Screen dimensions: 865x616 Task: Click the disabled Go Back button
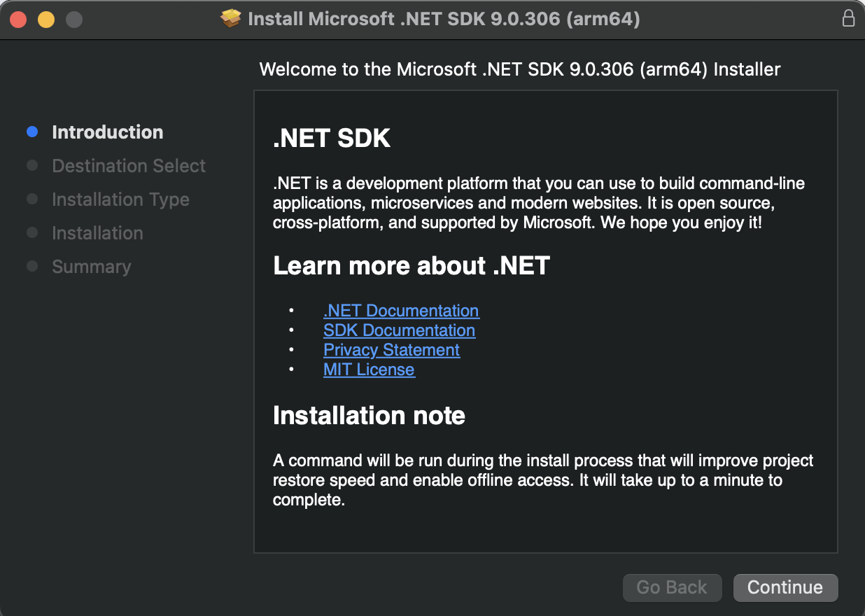pyautogui.click(x=672, y=587)
